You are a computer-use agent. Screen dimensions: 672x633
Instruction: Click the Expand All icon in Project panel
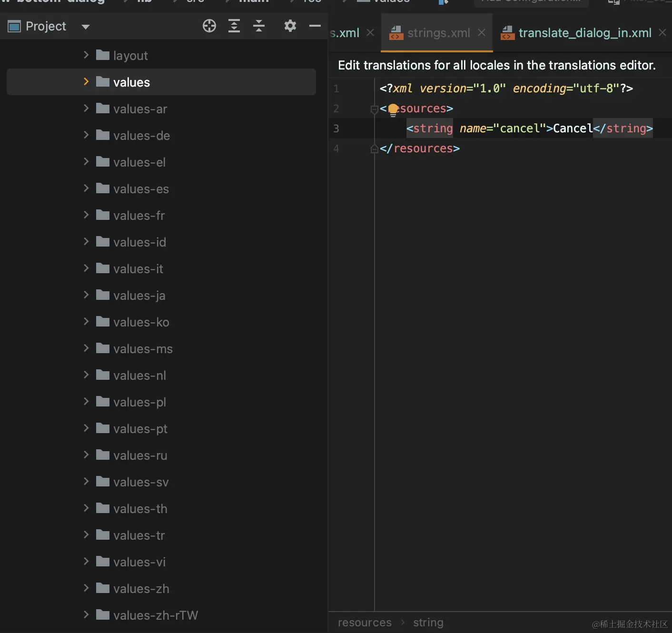coord(234,26)
